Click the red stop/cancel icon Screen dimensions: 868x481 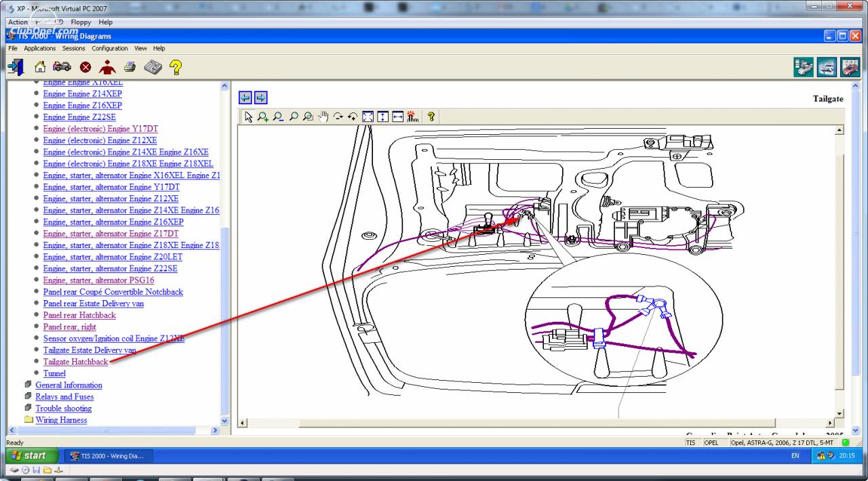coord(85,67)
